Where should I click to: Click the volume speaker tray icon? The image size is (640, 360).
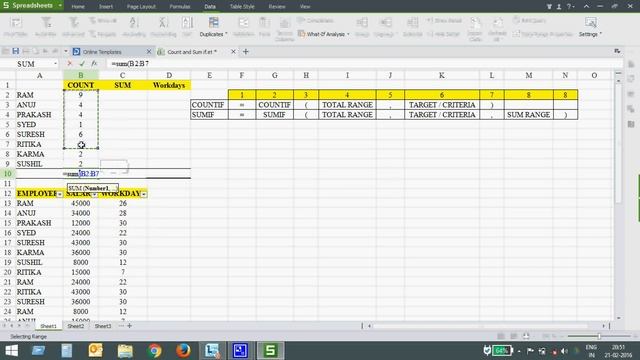pyautogui.click(x=564, y=351)
